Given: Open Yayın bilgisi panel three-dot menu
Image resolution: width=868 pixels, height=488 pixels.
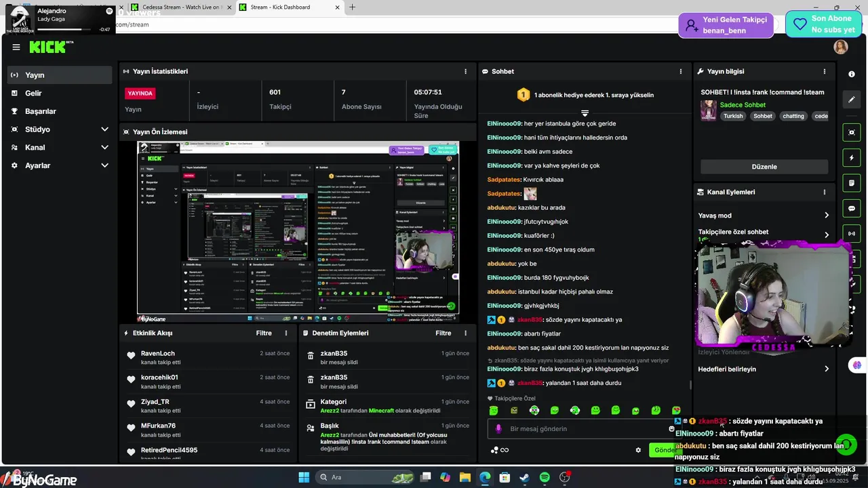Looking at the screenshot, I should point(825,71).
